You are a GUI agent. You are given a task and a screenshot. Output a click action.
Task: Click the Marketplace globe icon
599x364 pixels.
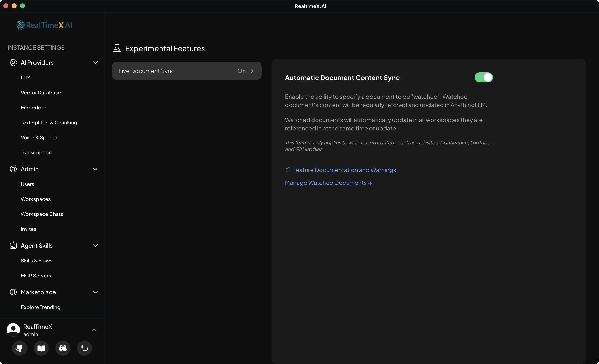click(13, 292)
